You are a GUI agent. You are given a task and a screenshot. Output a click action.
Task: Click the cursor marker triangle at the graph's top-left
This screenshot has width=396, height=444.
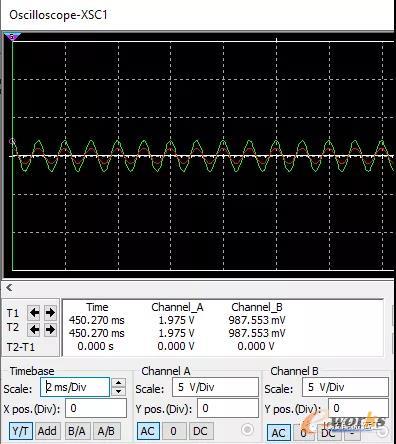tap(13, 36)
